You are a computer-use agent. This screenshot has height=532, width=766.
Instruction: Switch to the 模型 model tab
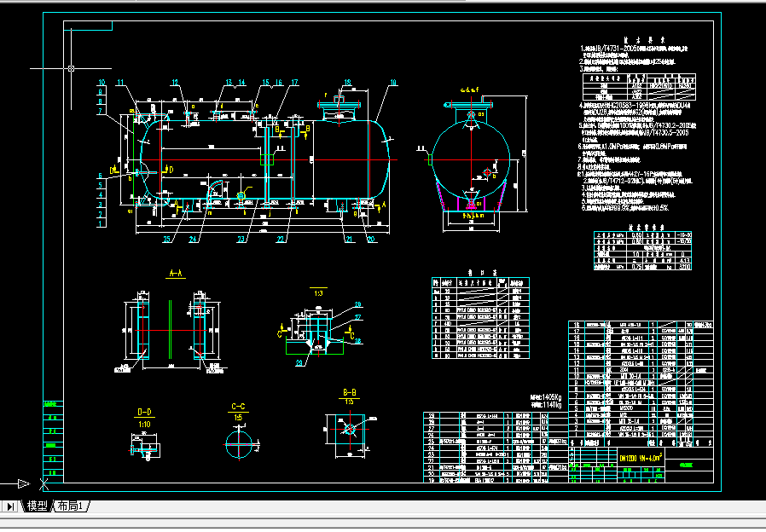point(37,506)
